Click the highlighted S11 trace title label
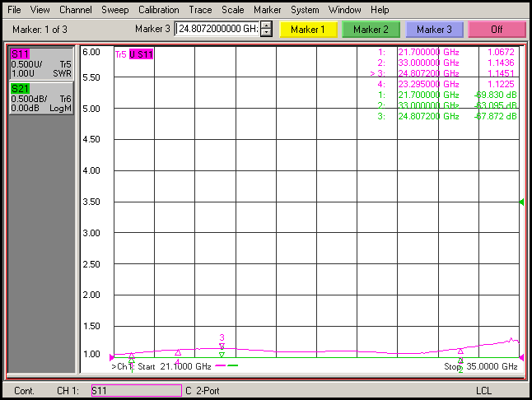This screenshot has height=400, width=532. point(141,54)
